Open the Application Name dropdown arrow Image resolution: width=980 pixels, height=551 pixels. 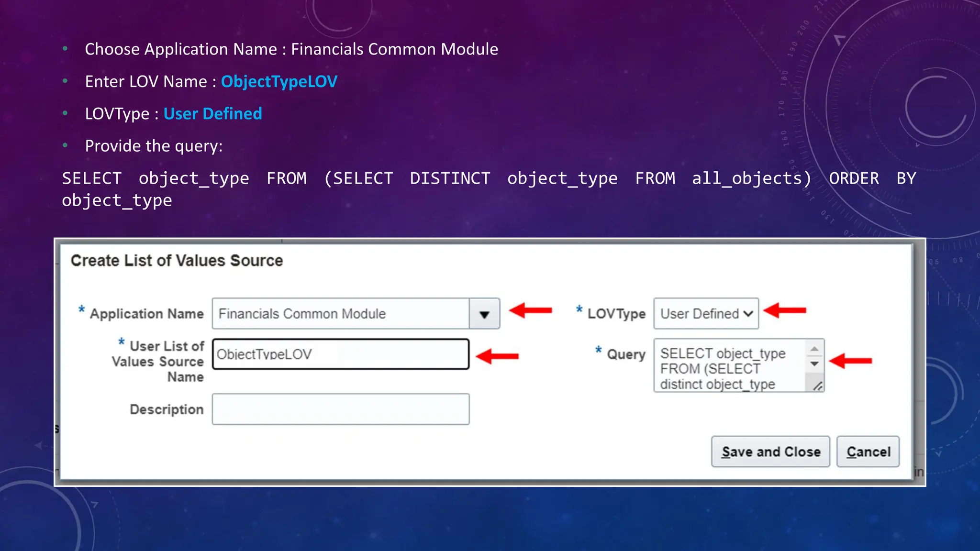coord(484,314)
